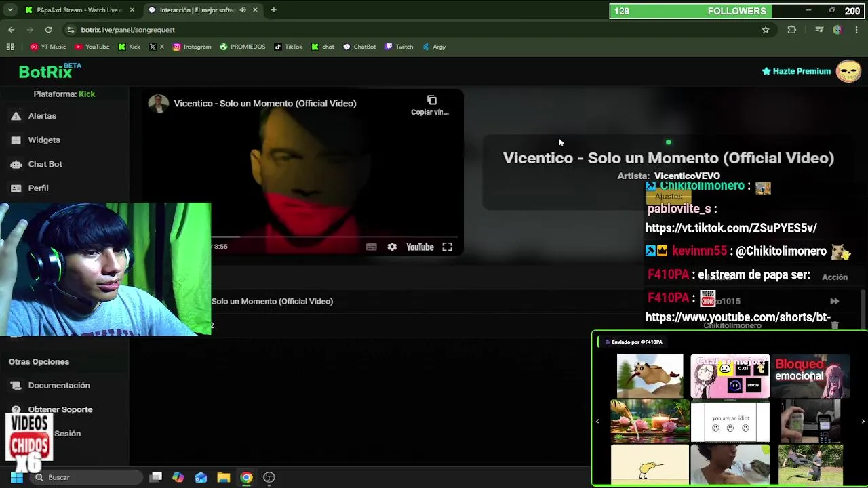868x488 pixels.
Task: Open the skull user avatar menu
Action: (x=848, y=71)
